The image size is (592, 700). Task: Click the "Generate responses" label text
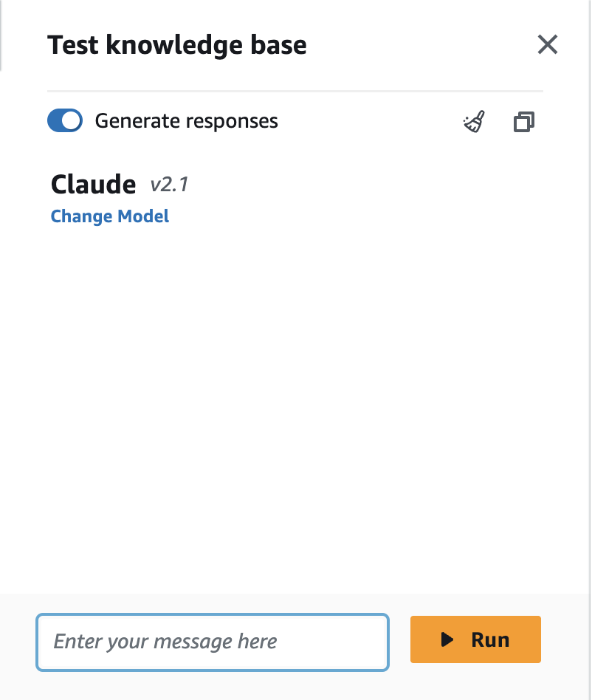pyautogui.click(x=187, y=120)
